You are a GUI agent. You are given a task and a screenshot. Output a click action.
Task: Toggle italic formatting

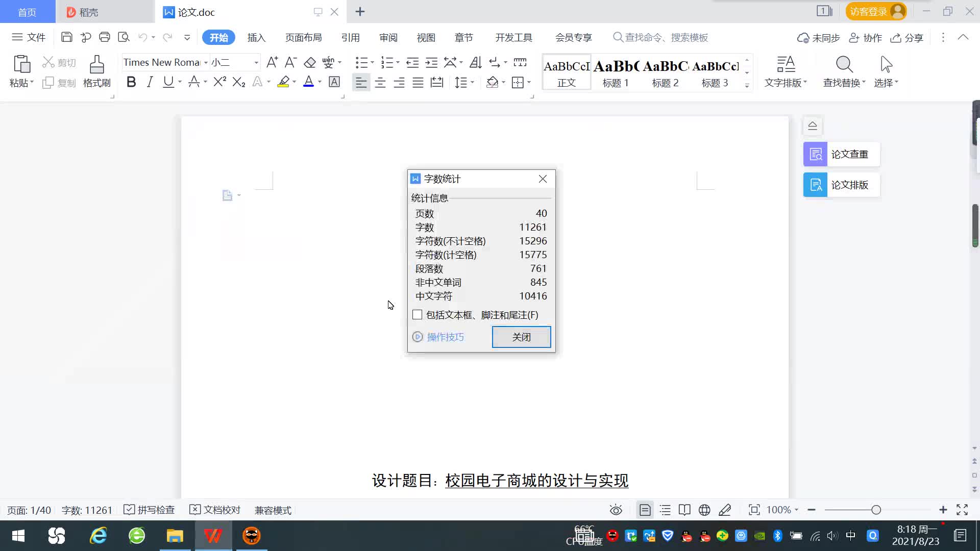click(x=149, y=82)
